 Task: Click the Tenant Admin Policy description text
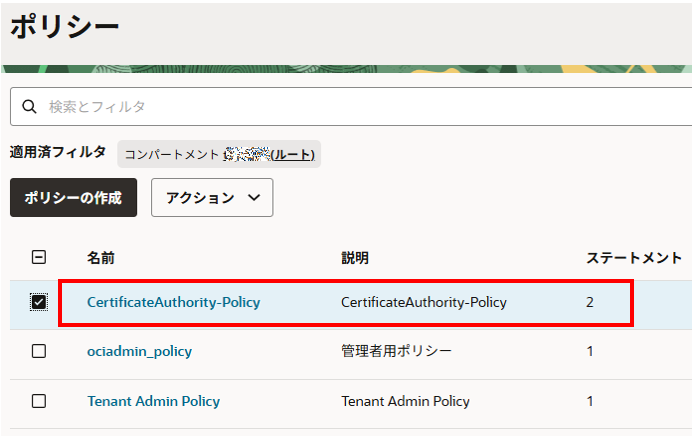405,401
